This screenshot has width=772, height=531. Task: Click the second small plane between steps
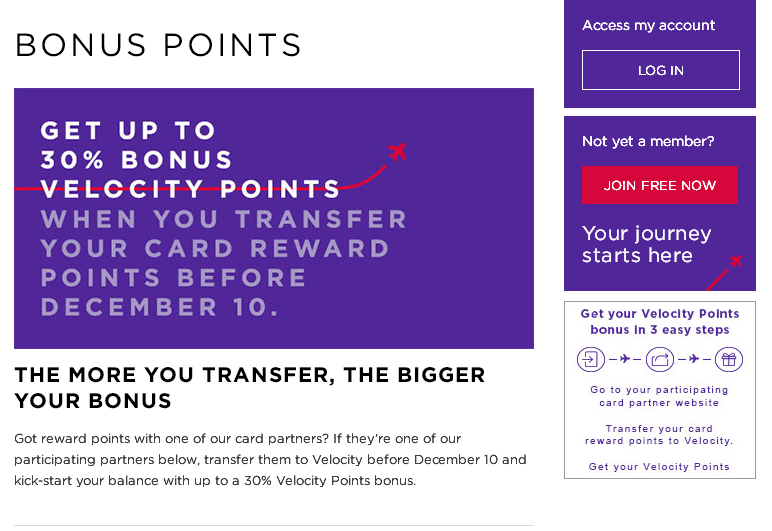click(x=694, y=359)
